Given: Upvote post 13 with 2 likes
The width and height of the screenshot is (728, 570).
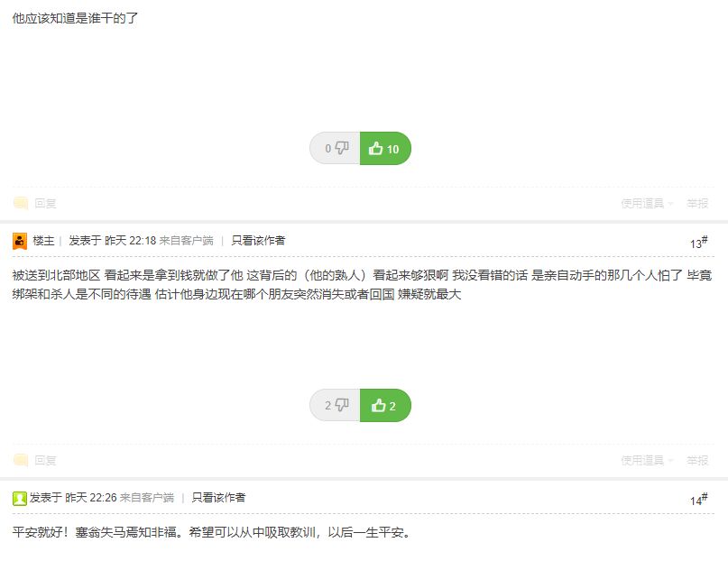Looking at the screenshot, I should click(x=385, y=405).
